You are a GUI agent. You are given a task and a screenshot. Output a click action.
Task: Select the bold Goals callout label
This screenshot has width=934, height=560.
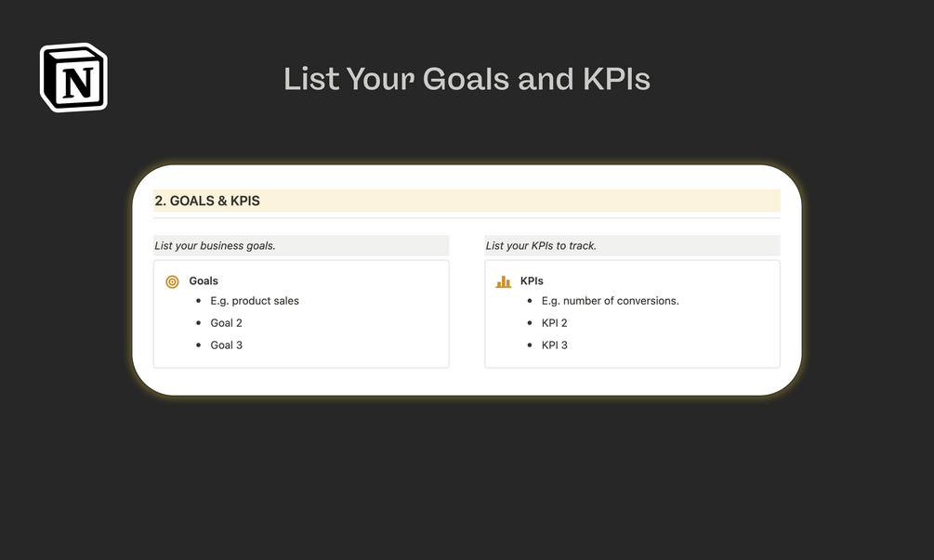pyautogui.click(x=204, y=280)
